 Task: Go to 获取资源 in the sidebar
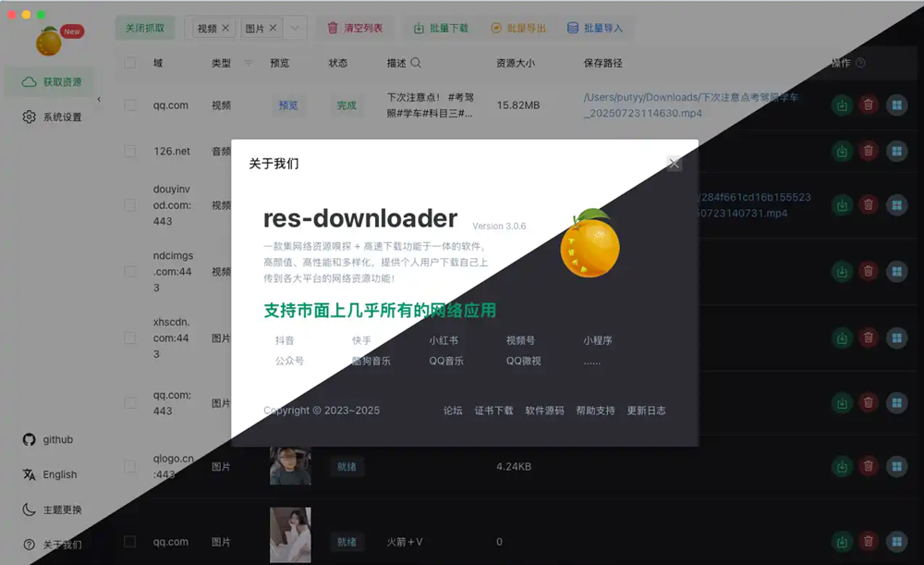62,81
